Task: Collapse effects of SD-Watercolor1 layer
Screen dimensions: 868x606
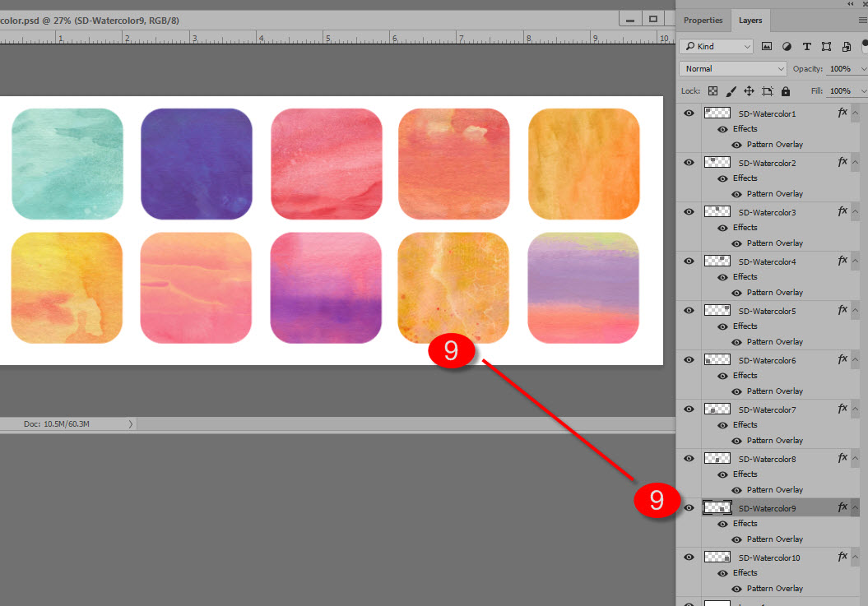Action: (856, 113)
